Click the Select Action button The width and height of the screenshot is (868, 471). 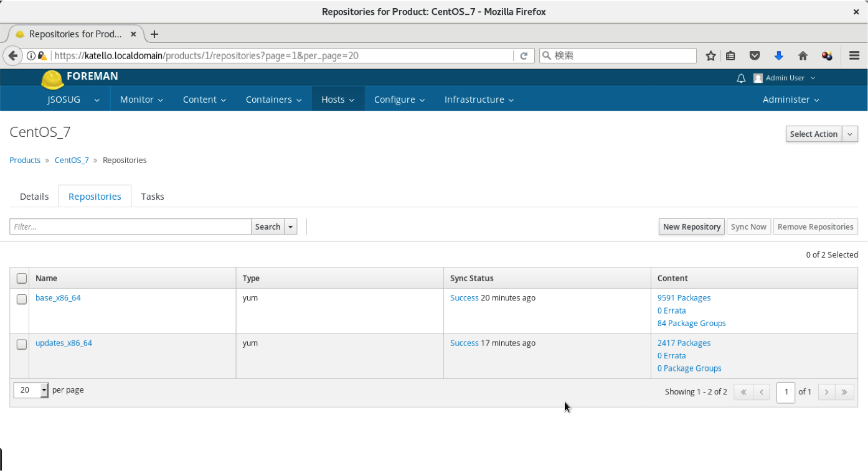814,134
